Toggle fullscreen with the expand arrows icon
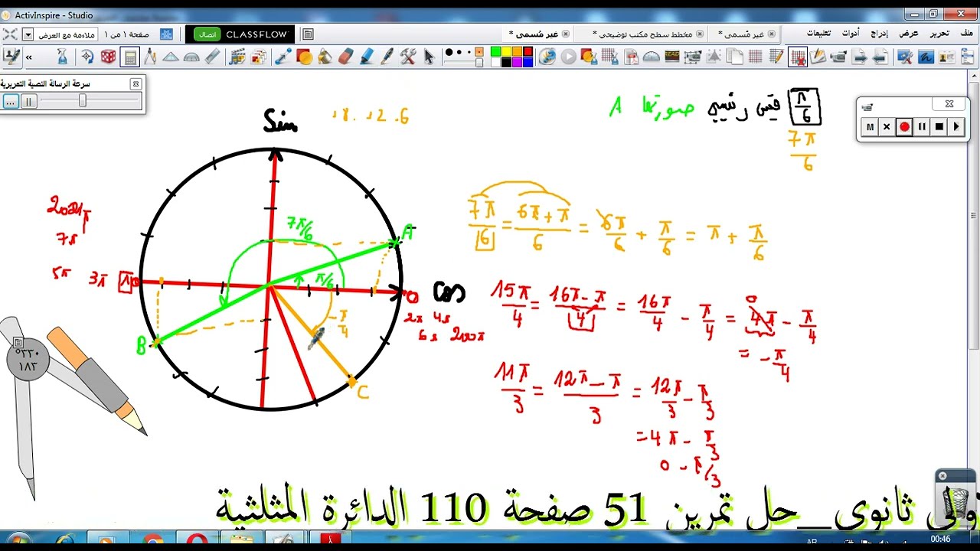Screen dimensions: 980x551 click(10, 34)
